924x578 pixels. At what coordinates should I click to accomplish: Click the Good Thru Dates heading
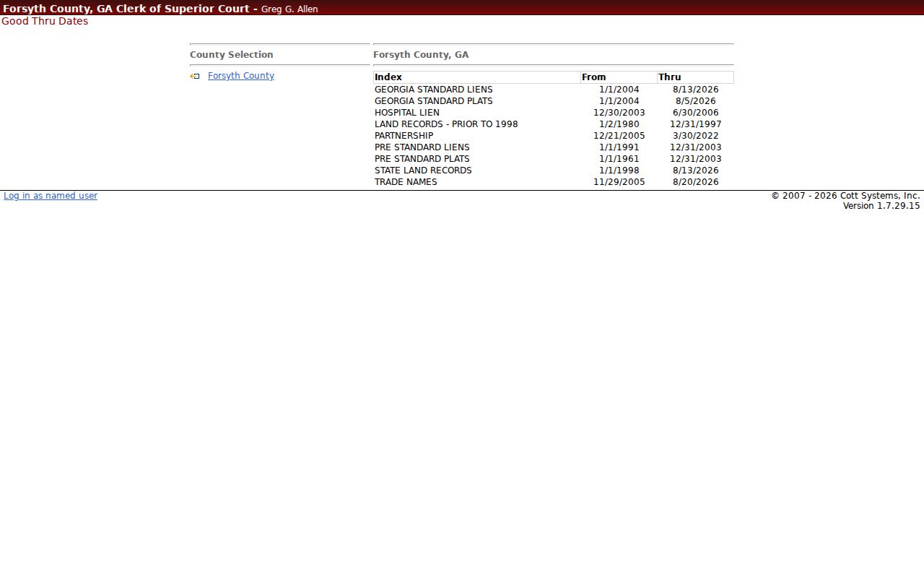point(45,22)
